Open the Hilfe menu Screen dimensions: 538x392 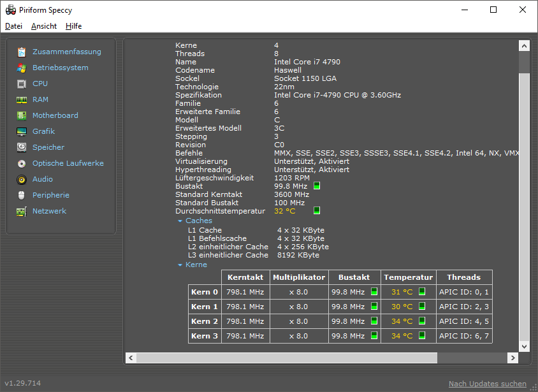point(73,26)
